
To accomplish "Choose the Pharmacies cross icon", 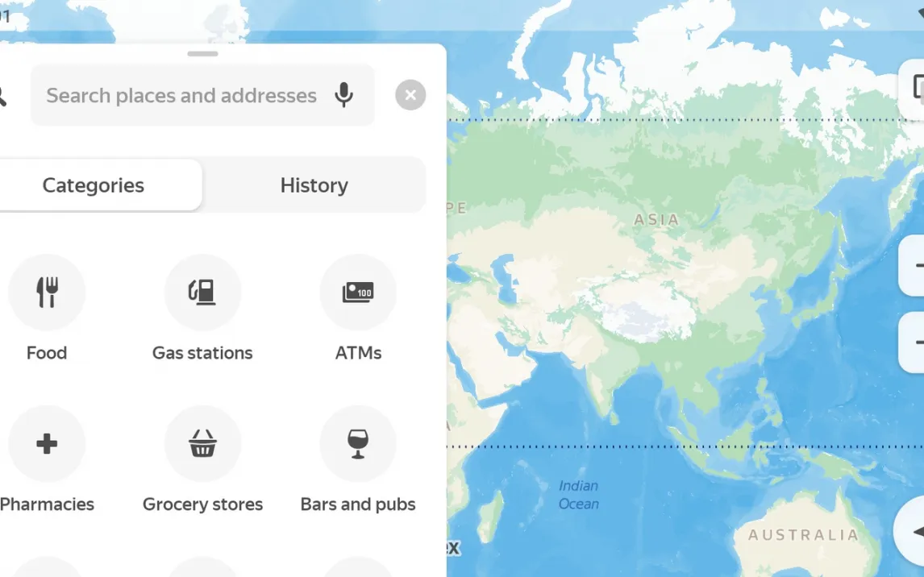I will click(x=47, y=443).
